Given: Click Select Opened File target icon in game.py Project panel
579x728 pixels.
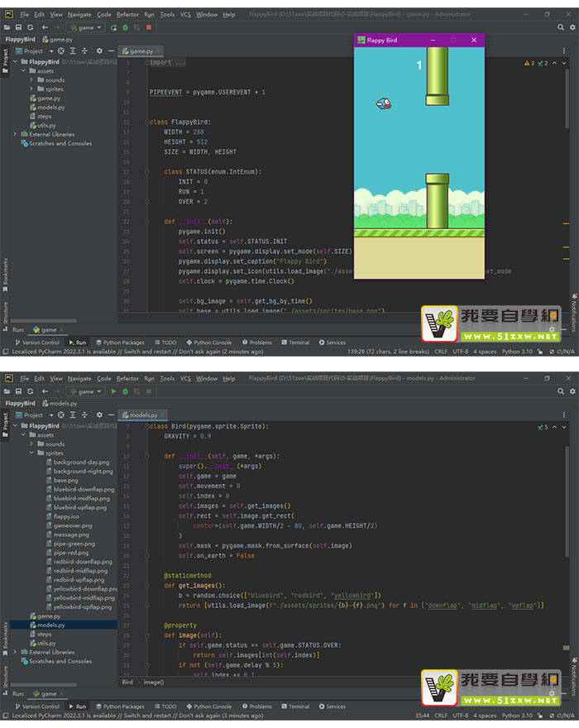Looking at the screenshot, I should (61, 51).
